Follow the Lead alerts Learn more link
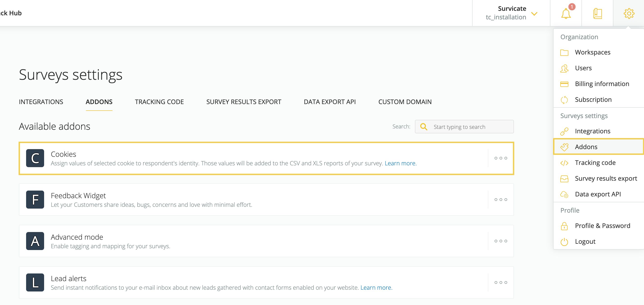This screenshot has width=644, height=305. (376, 288)
